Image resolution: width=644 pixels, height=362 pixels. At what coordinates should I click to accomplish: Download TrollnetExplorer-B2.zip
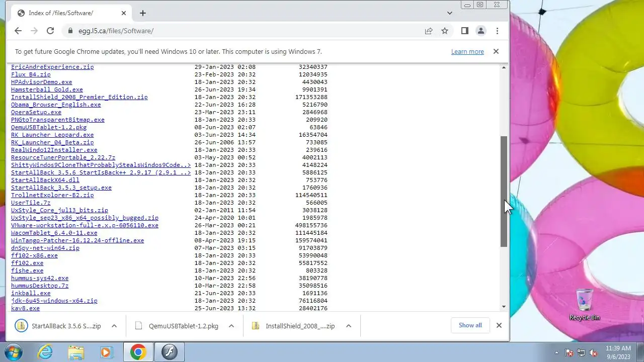pos(52,195)
